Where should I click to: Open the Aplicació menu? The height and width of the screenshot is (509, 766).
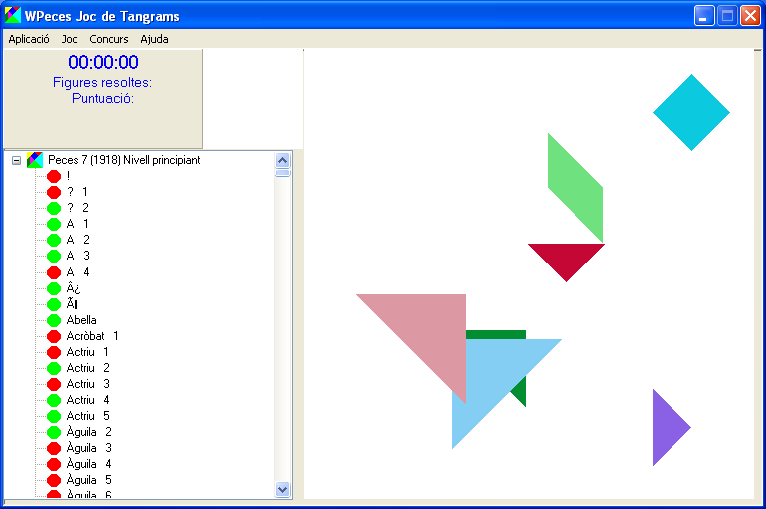tap(29, 39)
